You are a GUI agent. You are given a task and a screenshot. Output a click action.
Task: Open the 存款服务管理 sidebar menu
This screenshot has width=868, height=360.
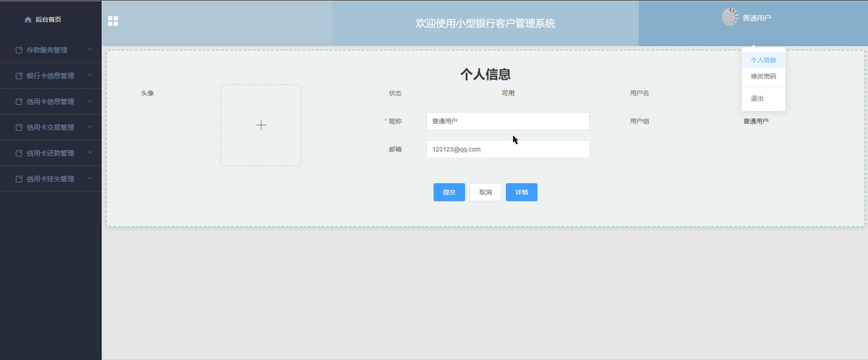pos(51,50)
